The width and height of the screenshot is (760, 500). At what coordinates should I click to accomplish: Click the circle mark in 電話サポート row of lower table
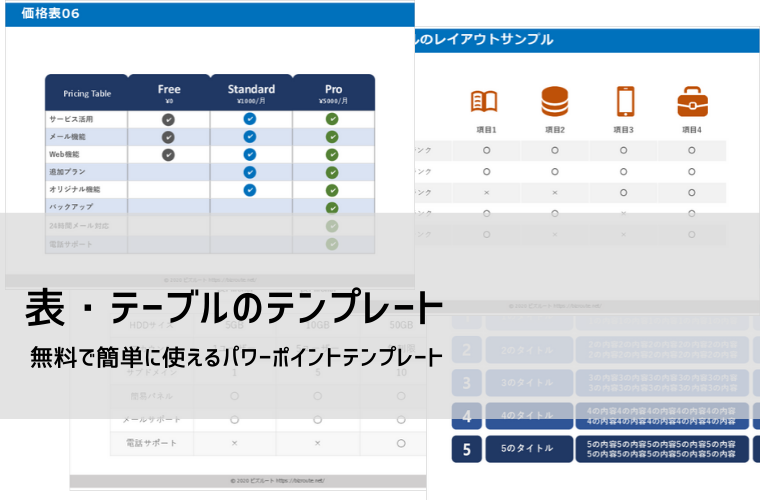pyautogui.click(x=401, y=443)
